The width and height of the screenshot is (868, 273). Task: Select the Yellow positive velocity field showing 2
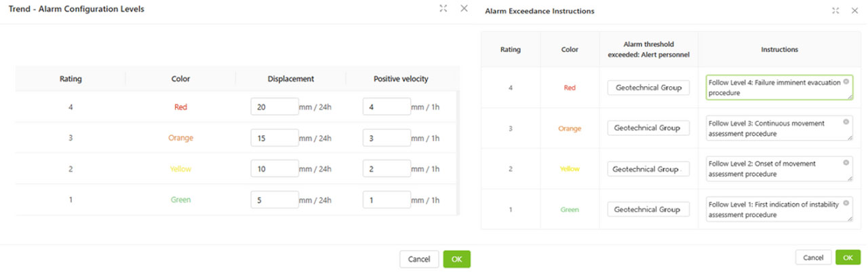[387, 169]
